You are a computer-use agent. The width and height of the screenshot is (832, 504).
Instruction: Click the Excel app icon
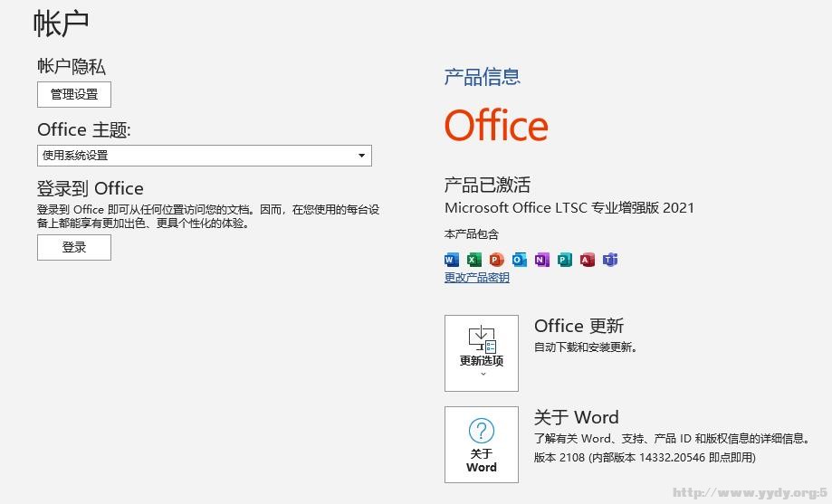pyautogui.click(x=473, y=260)
